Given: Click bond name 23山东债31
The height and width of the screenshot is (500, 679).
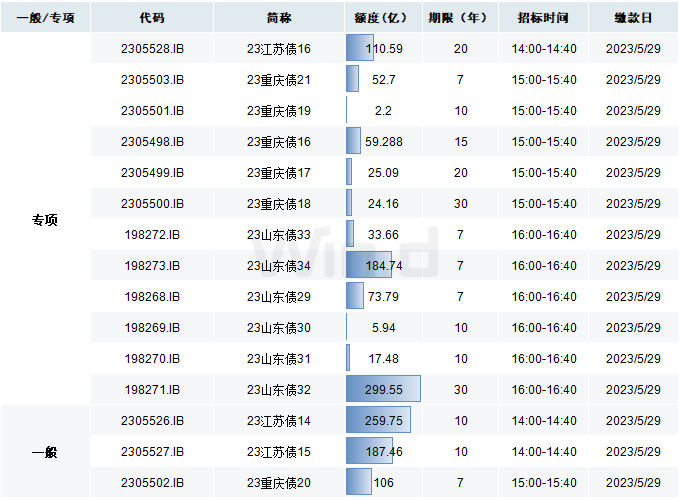Looking at the screenshot, I should pyautogui.click(x=279, y=359).
